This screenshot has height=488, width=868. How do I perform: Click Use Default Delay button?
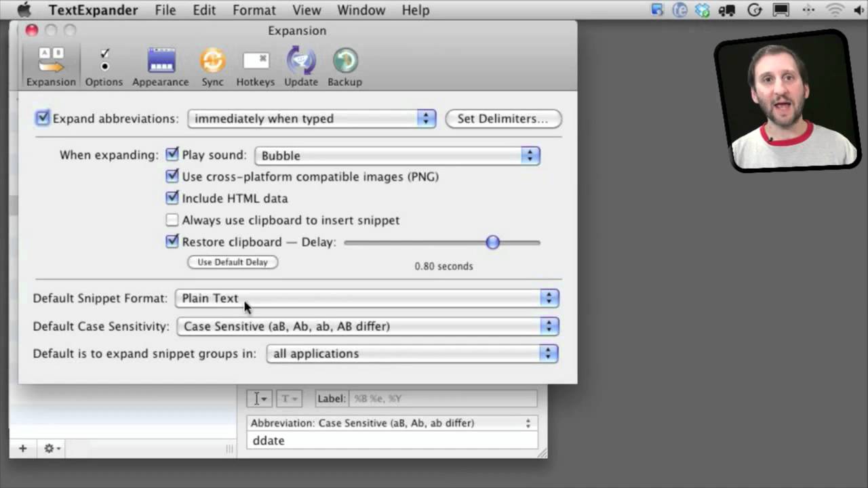[x=233, y=262]
